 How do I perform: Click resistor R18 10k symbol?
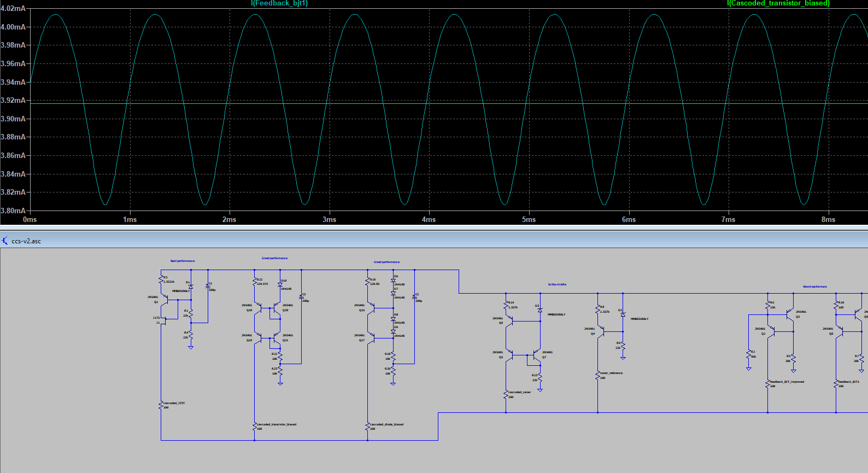(393, 357)
